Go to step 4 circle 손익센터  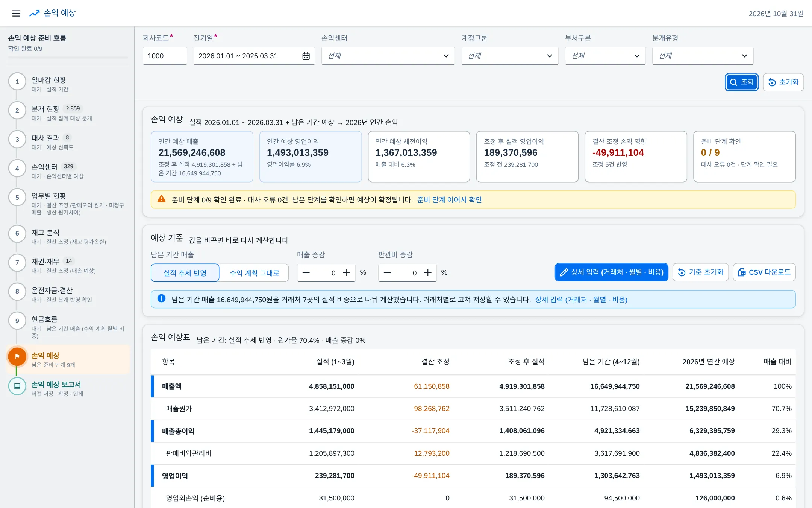pyautogui.click(x=17, y=169)
